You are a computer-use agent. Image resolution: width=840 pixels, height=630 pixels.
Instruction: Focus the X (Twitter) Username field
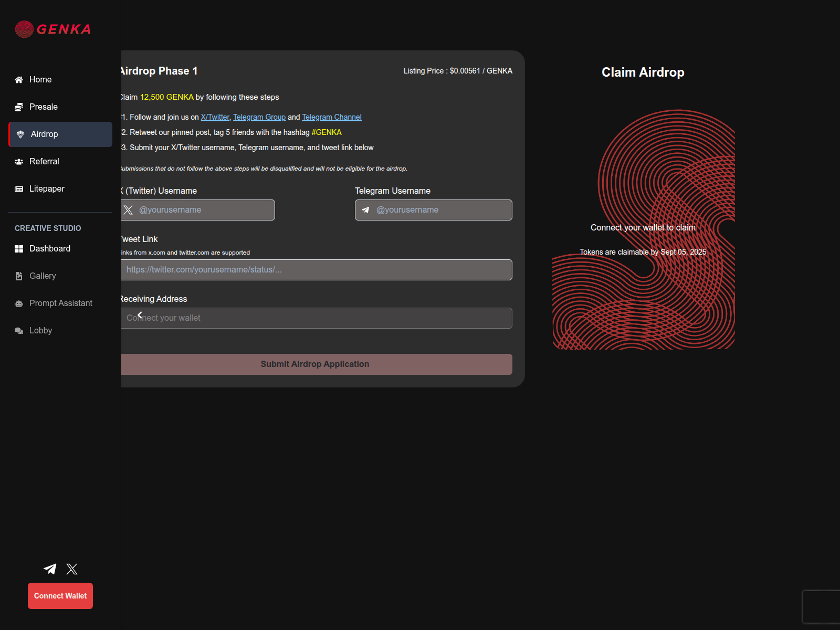(198, 210)
